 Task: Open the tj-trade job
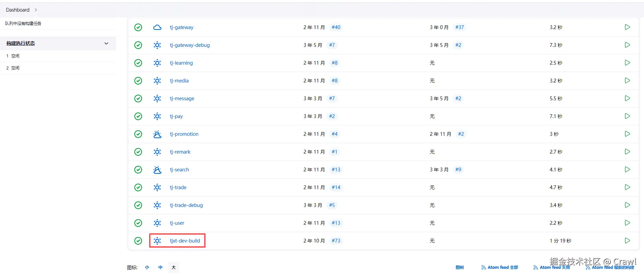pyautogui.click(x=178, y=187)
